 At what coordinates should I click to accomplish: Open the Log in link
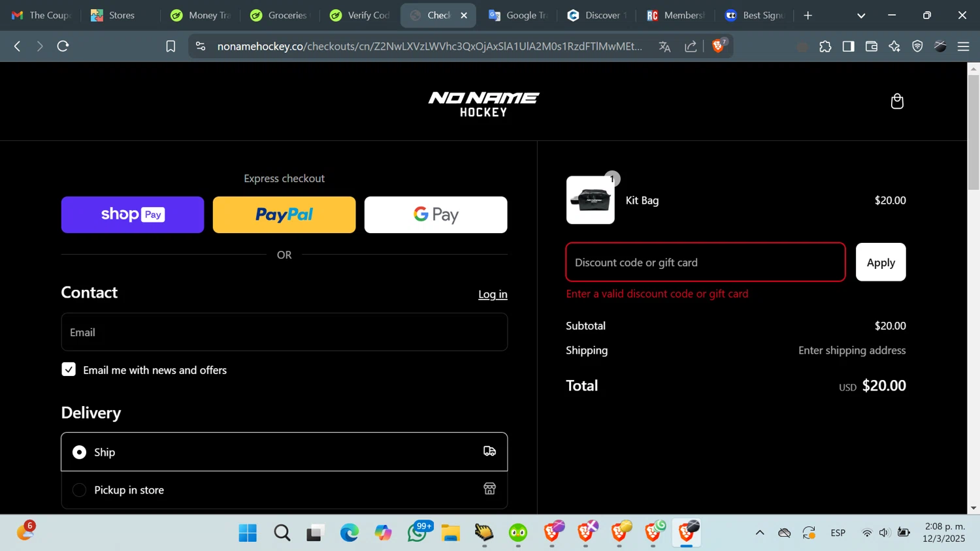pos(493,294)
